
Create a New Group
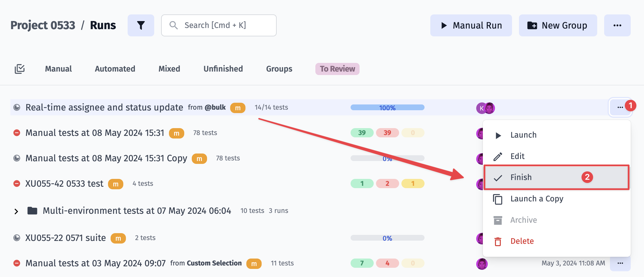click(x=558, y=25)
